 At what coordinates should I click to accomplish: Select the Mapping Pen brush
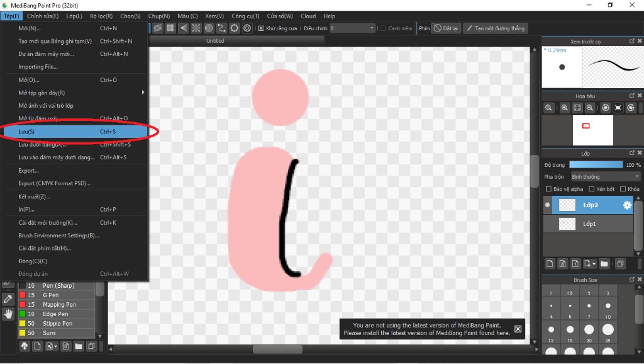pyautogui.click(x=57, y=304)
